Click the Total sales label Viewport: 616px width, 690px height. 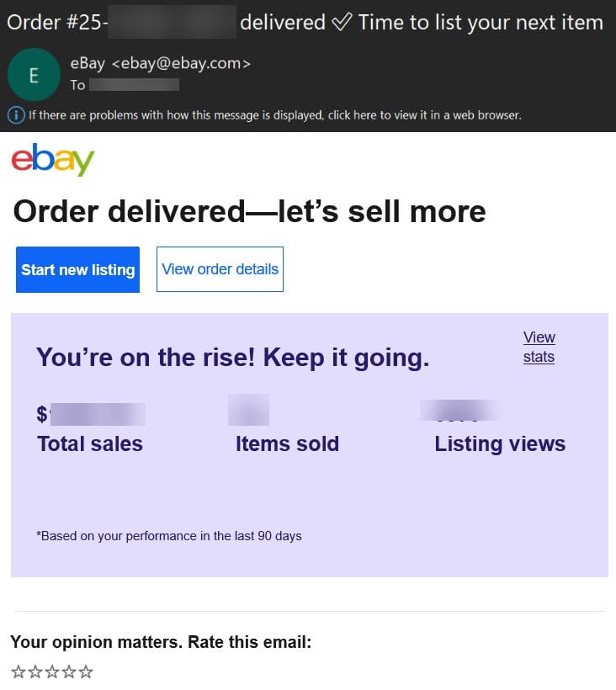(x=90, y=444)
